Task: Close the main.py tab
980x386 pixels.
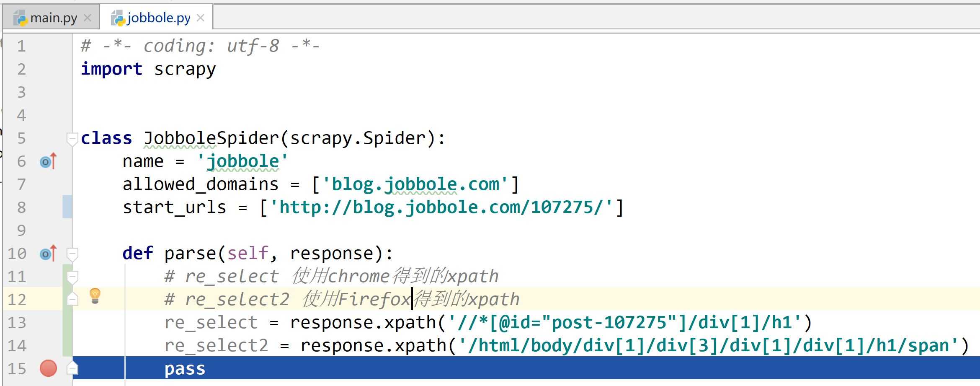Action: click(x=88, y=18)
